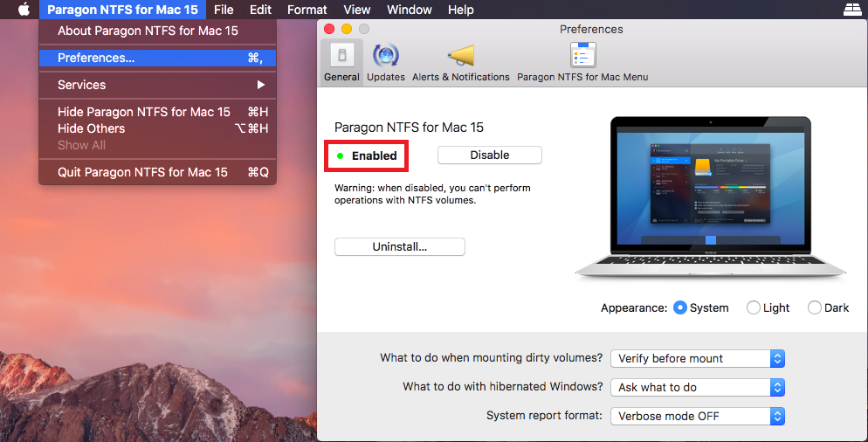Click the Preferences window title

[x=591, y=30]
